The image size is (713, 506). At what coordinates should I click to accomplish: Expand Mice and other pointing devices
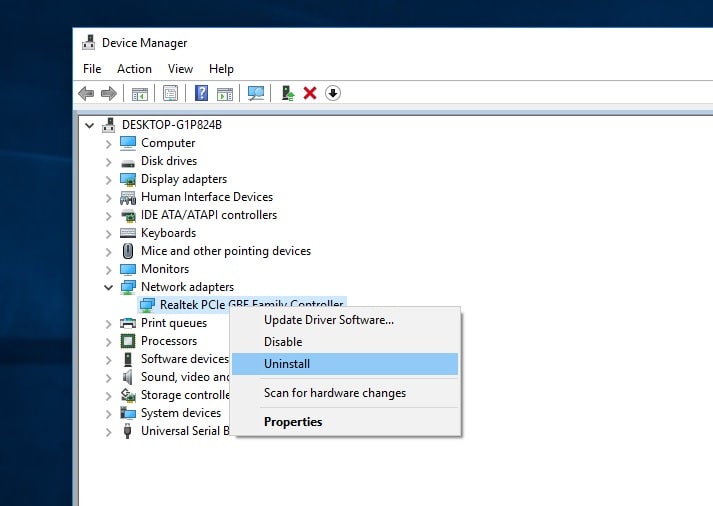click(108, 252)
